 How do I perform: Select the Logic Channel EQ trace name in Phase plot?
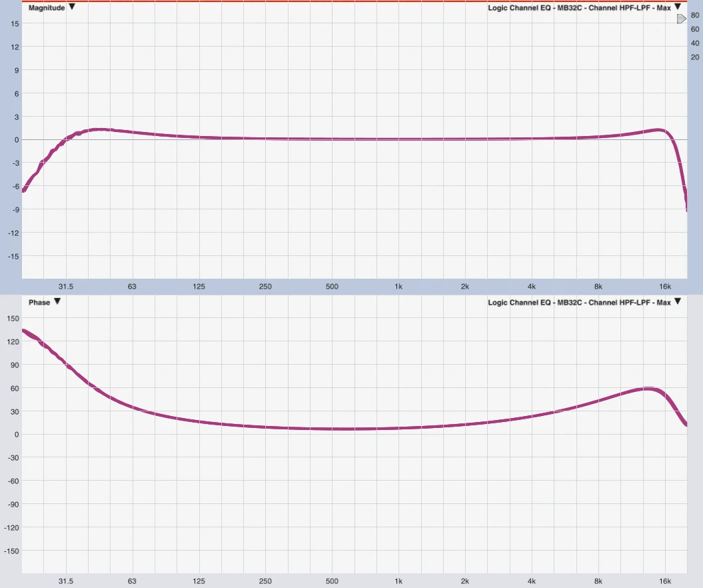click(x=579, y=303)
